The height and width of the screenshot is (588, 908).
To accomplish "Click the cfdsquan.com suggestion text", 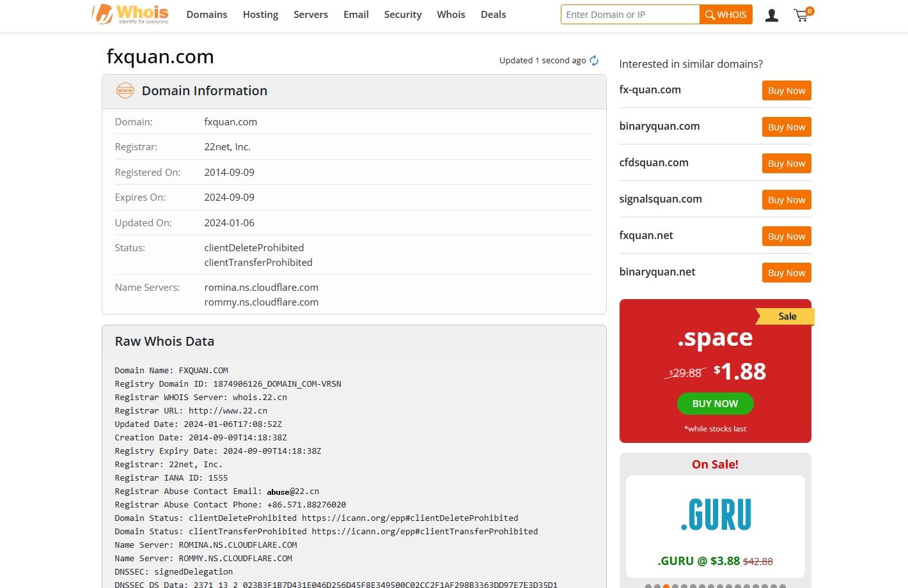I will click(654, 163).
